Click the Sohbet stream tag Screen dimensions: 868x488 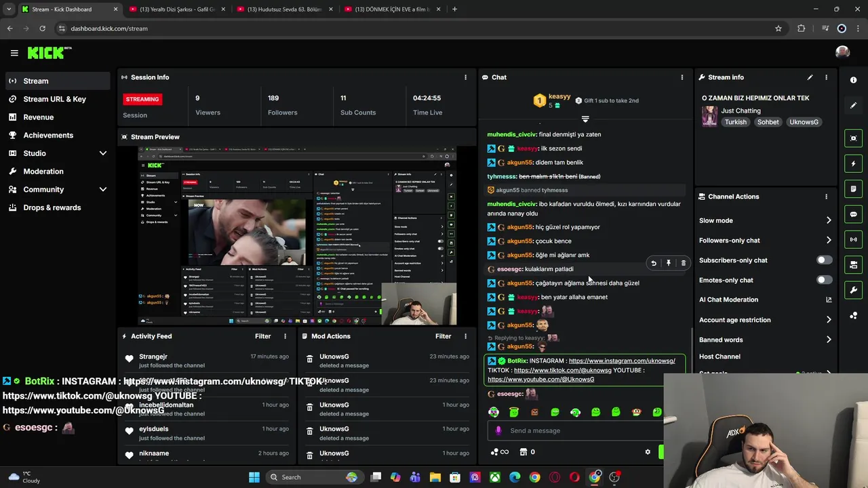tap(768, 122)
